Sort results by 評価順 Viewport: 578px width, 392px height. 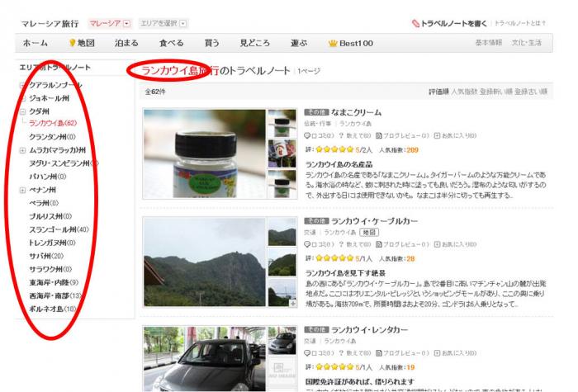tap(438, 92)
